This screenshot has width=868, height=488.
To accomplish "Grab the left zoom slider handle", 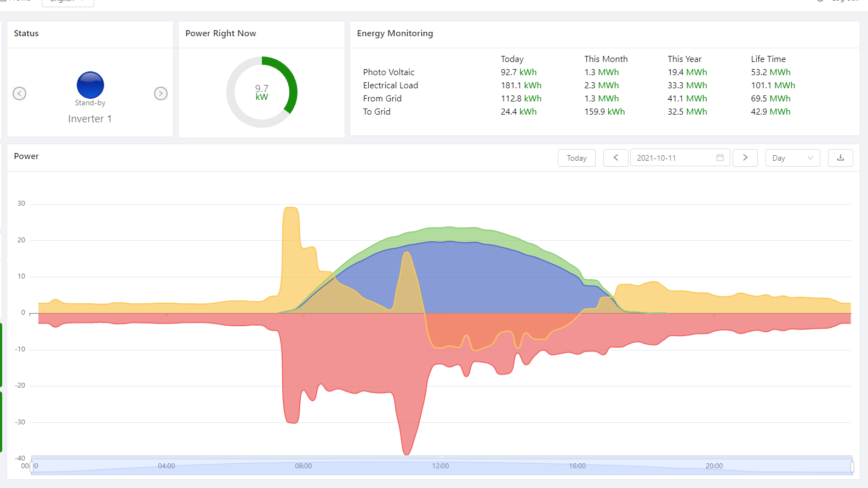I will tap(32, 466).
